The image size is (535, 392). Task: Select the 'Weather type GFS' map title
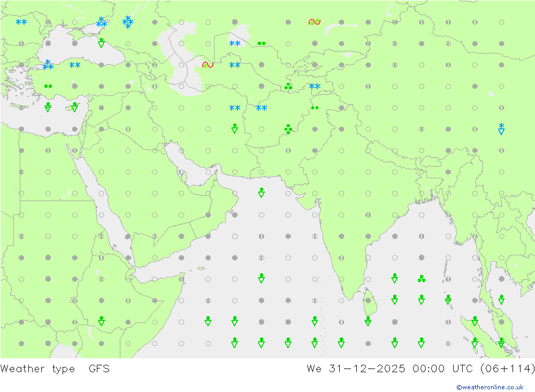(x=55, y=369)
